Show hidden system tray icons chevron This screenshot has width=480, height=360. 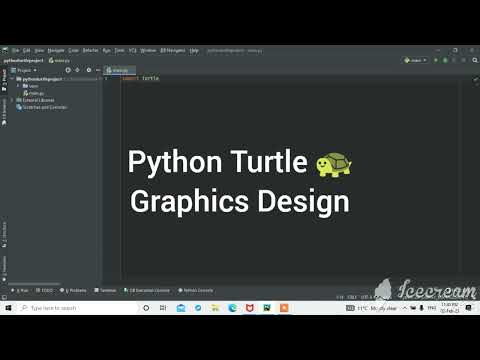(404, 308)
